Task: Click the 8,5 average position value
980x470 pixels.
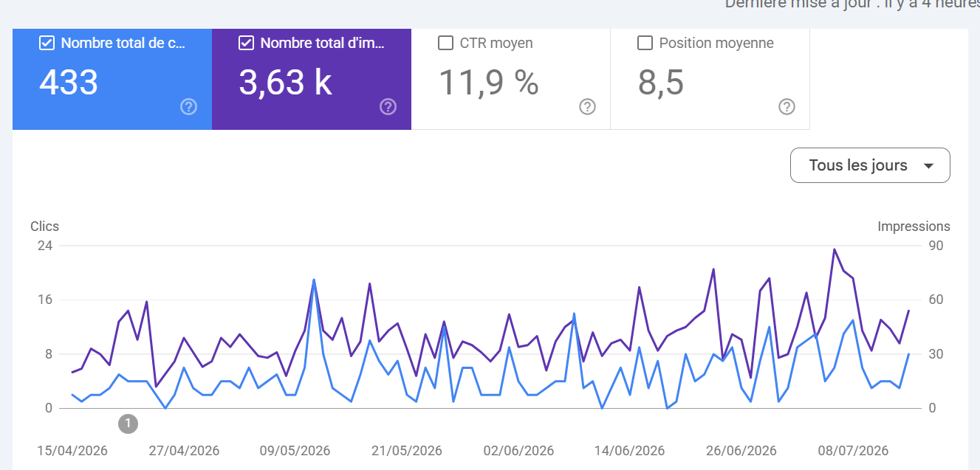Action: [x=661, y=82]
